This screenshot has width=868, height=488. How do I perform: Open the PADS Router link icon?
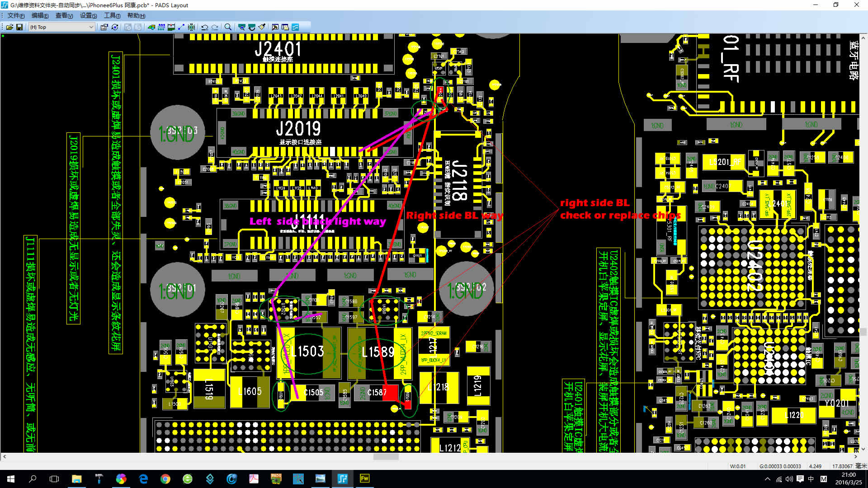point(295,27)
